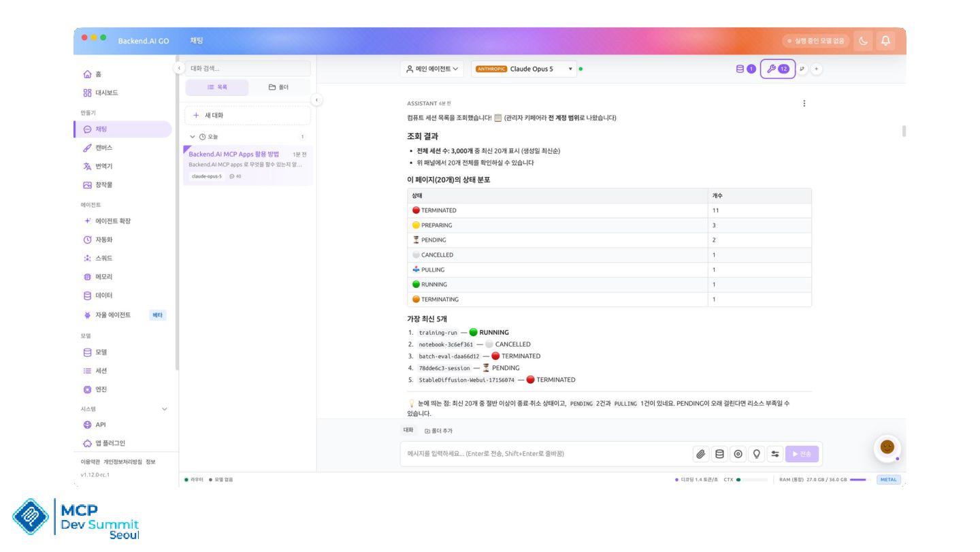Select the 대화 tab above the message box
The image size is (980, 552).
[x=408, y=430]
